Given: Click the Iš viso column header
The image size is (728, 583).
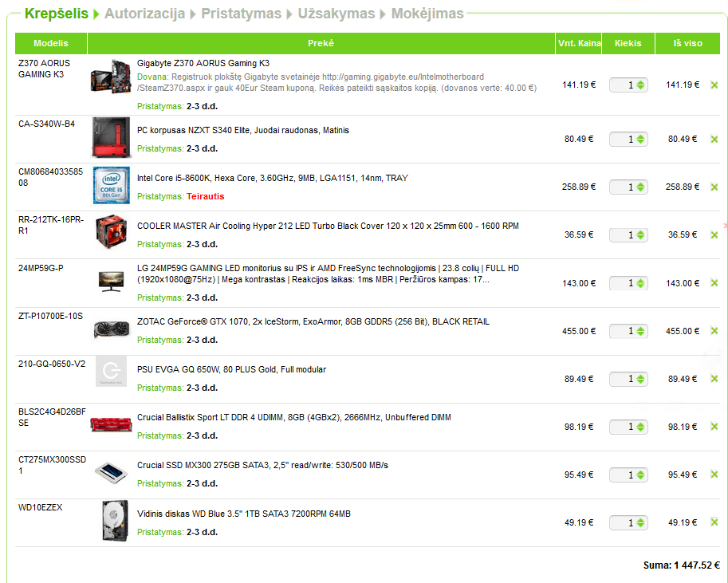Looking at the screenshot, I should click(687, 43).
